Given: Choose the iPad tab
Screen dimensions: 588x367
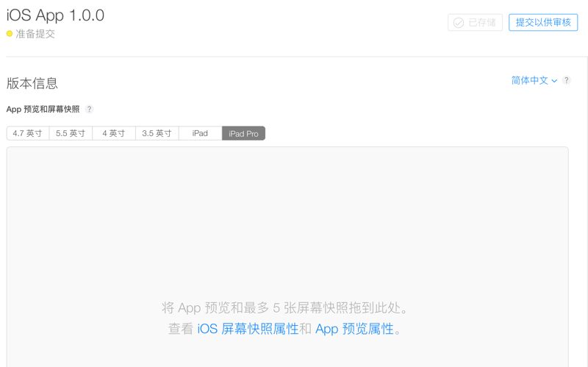Looking at the screenshot, I should 200,133.
